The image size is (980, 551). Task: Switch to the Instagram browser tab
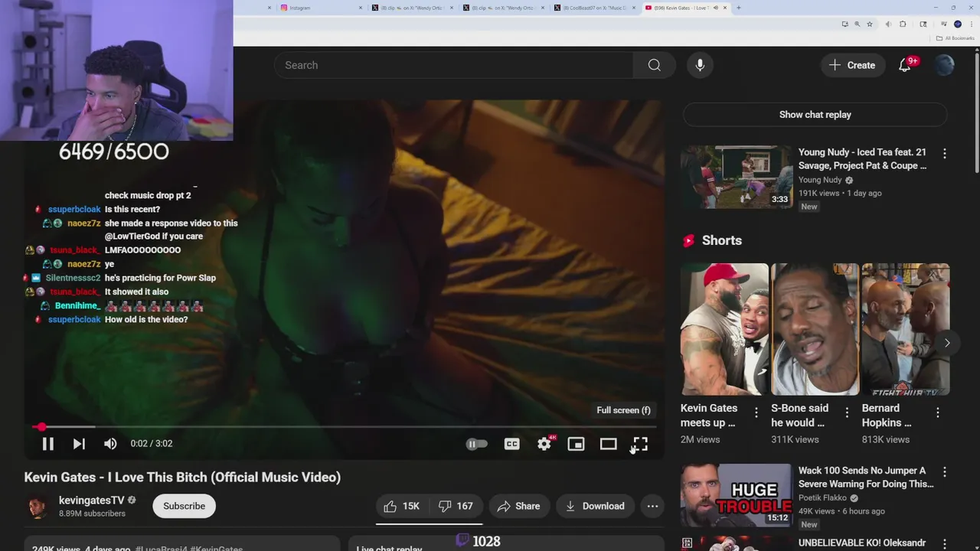[320, 8]
